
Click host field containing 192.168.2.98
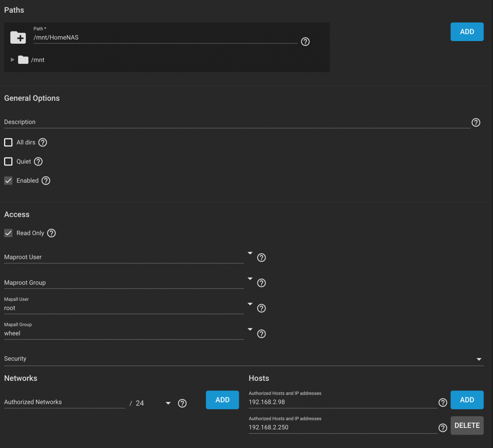coord(343,402)
